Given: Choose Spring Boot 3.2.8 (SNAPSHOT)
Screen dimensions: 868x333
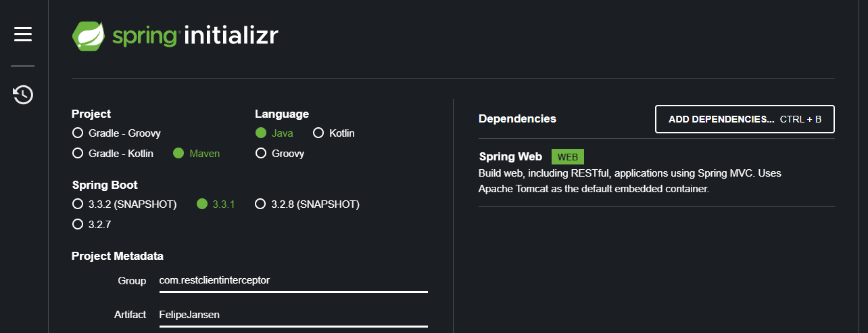Looking at the screenshot, I should (260, 204).
